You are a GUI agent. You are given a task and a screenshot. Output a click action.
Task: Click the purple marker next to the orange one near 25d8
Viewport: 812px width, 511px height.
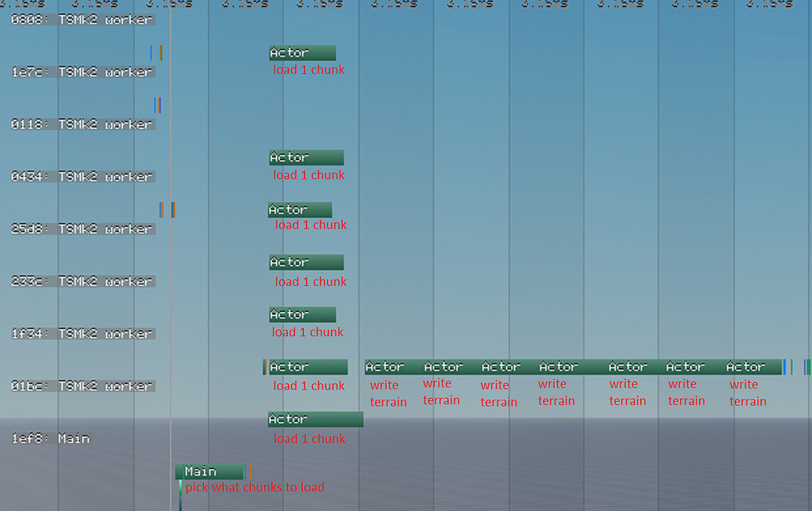172,209
